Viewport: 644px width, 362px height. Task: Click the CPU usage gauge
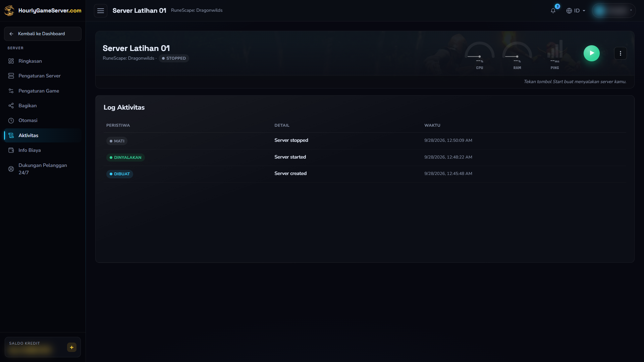click(480, 55)
